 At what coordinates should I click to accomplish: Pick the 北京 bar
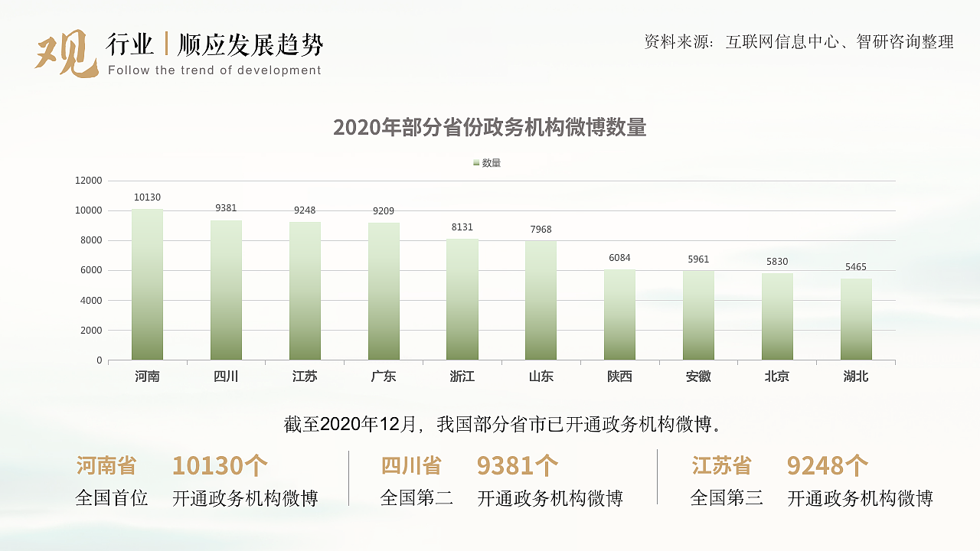point(777,317)
